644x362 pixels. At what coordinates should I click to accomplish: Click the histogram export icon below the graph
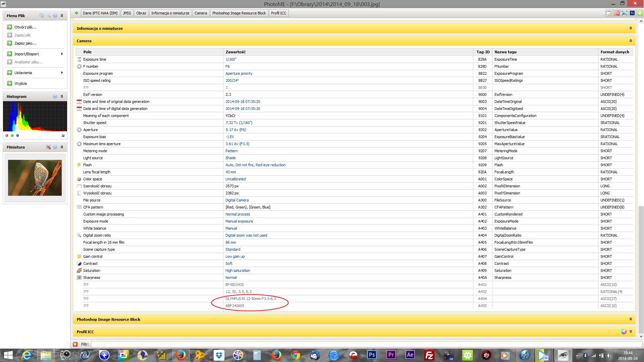(x=63, y=135)
